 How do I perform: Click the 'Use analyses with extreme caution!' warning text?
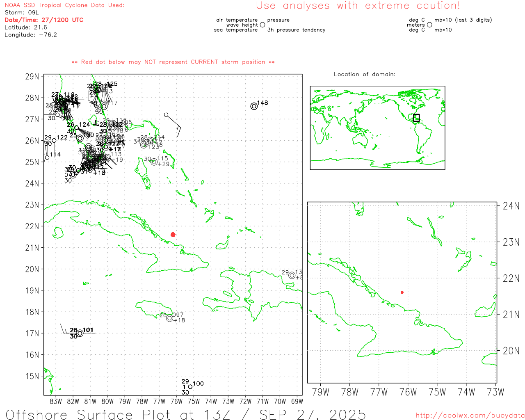(358, 6)
